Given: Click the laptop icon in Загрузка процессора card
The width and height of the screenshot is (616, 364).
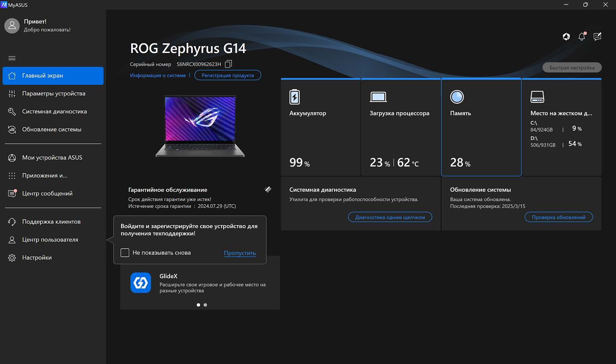Looking at the screenshot, I should coord(378,97).
